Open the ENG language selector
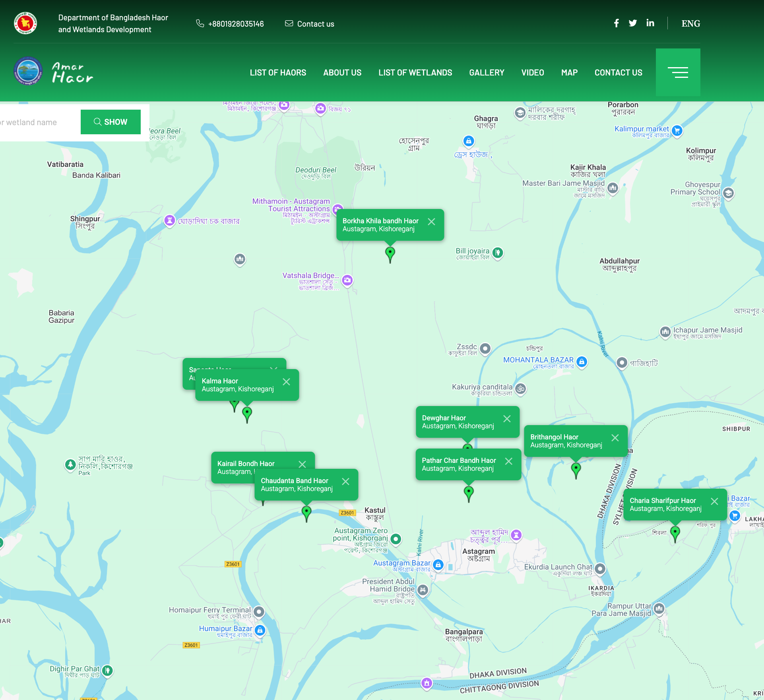764x700 pixels. pos(690,23)
